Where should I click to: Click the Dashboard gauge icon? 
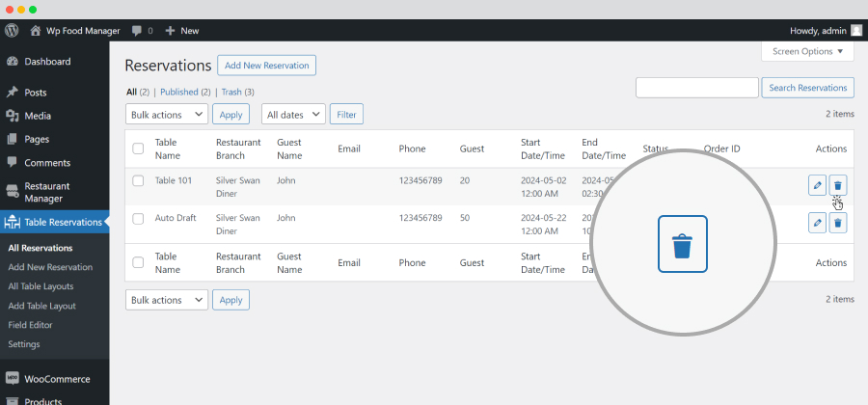click(x=13, y=62)
